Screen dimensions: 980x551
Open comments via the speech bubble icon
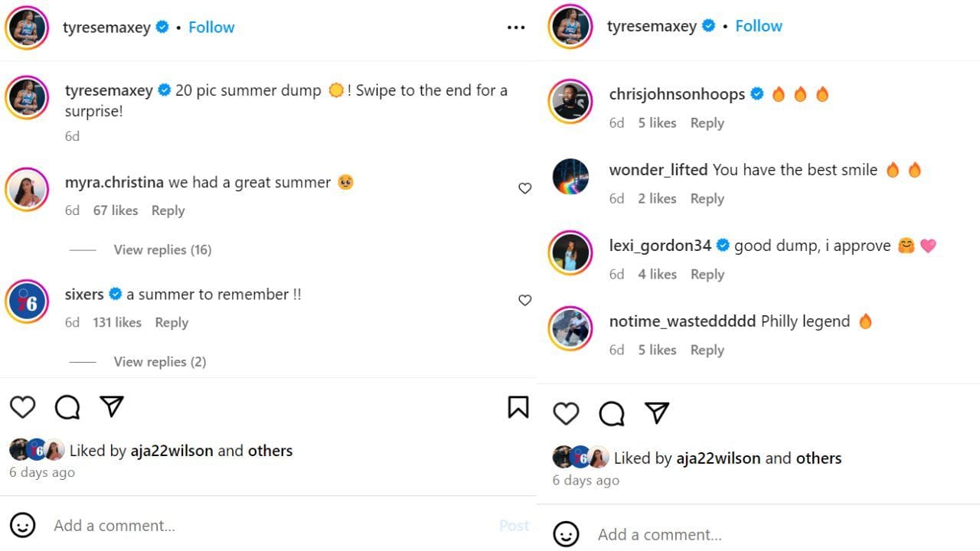pyautogui.click(x=67, y=407)
